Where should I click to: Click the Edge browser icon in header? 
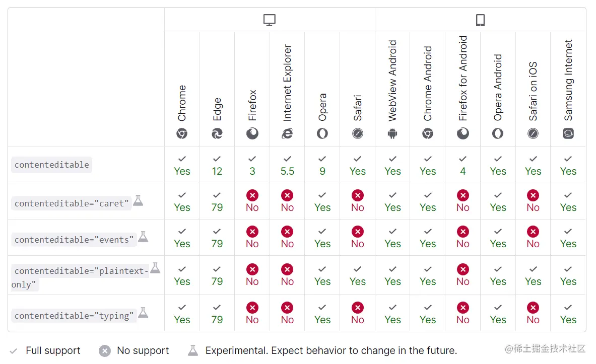217,133
